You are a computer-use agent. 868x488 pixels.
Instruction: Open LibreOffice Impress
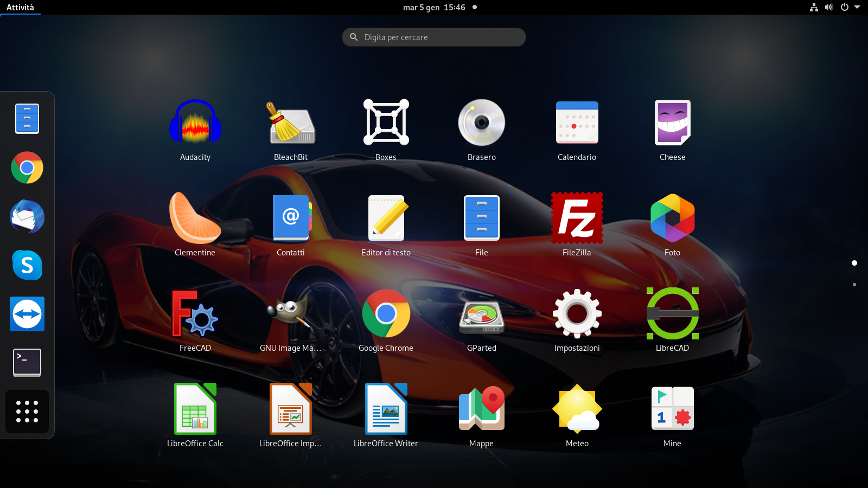[x=291, y=416]
